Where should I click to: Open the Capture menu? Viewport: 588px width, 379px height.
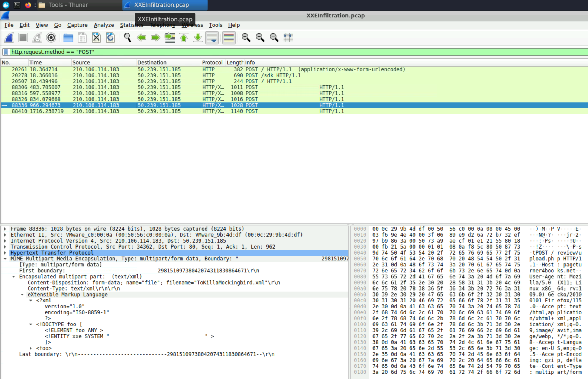(x=77, y=25)
